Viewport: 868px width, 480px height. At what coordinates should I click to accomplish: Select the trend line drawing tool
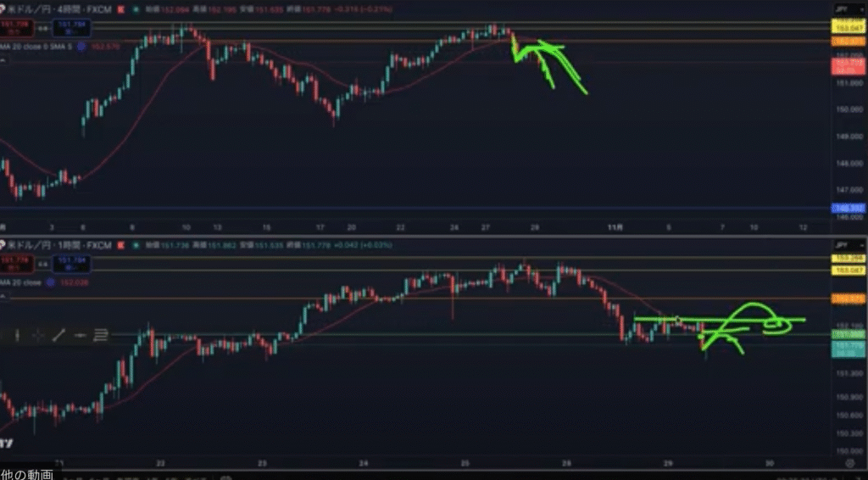[58, 336]
